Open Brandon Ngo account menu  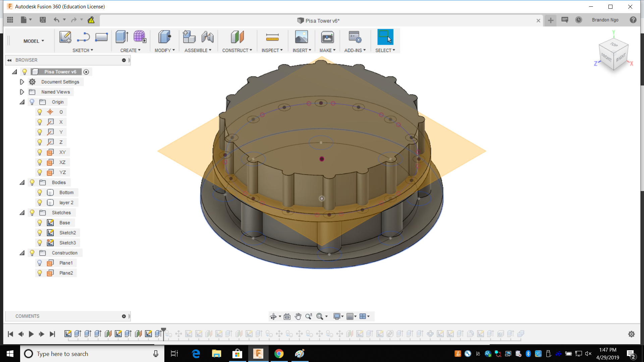(605, 20)
